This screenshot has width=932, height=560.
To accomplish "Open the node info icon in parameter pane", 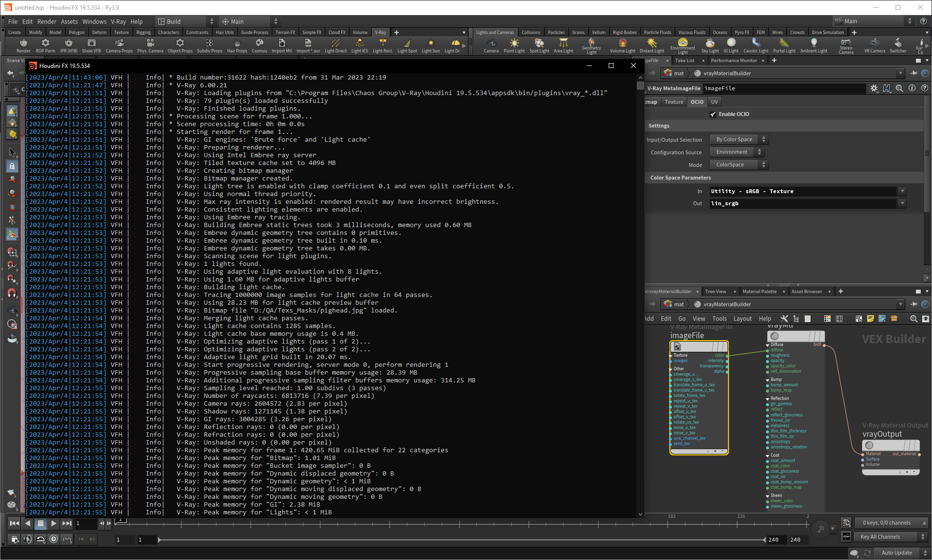I will click(912, 88).
